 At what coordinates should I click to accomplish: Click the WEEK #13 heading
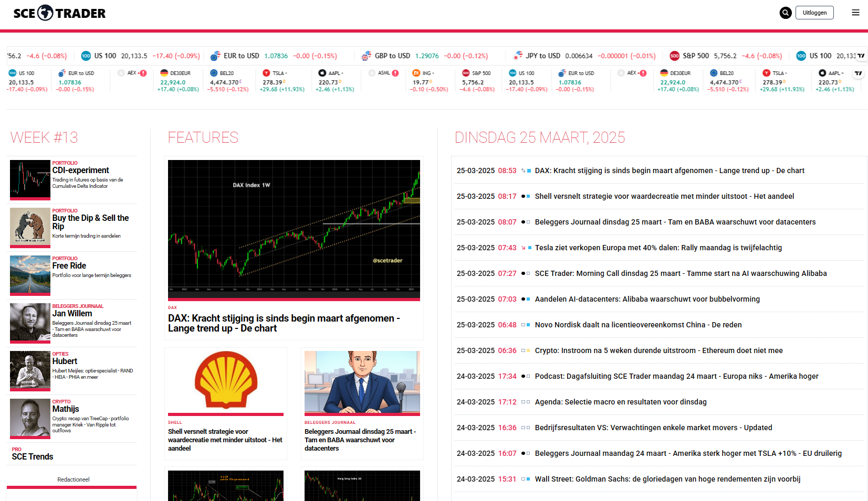click(x=44, y=137)
